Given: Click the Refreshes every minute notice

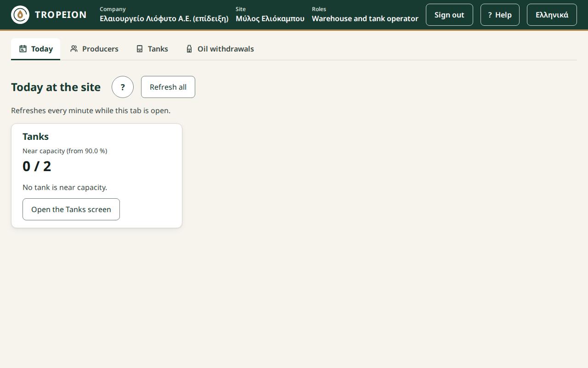Looking at the screenshot, I should tap(90, 110).
